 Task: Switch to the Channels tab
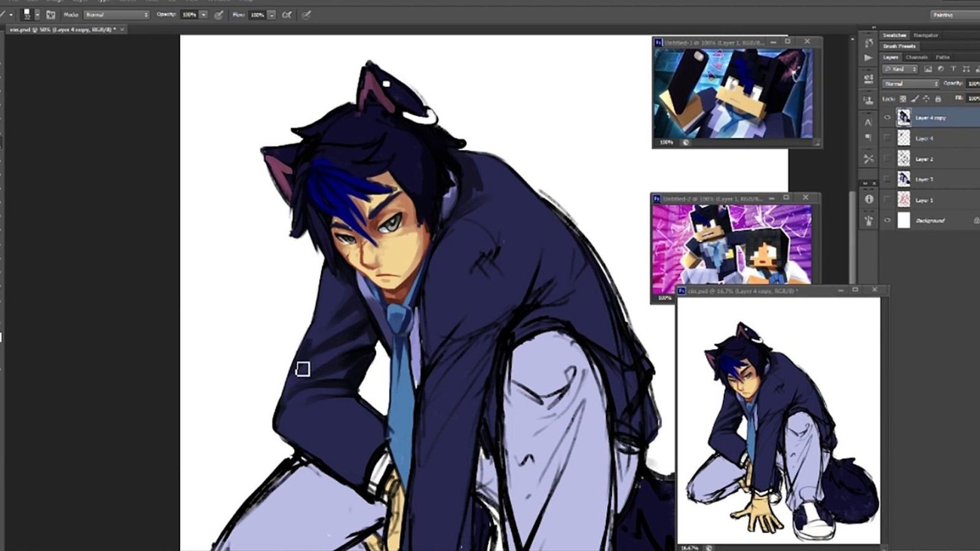pos(916,57)
